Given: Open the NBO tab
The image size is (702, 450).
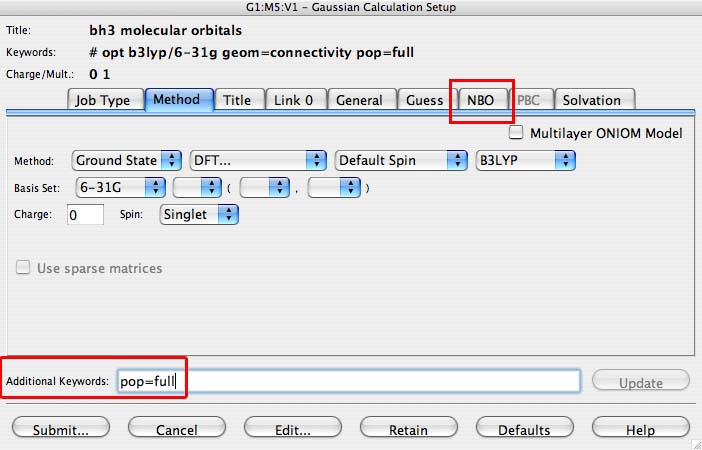Looking at the screenshot, I should (x=480, y=100).
